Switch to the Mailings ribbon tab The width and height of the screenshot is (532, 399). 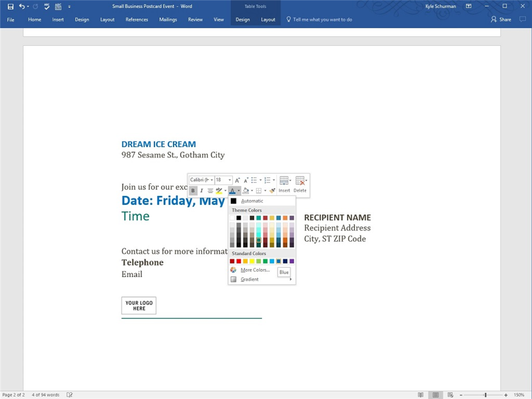pos(168,19)
